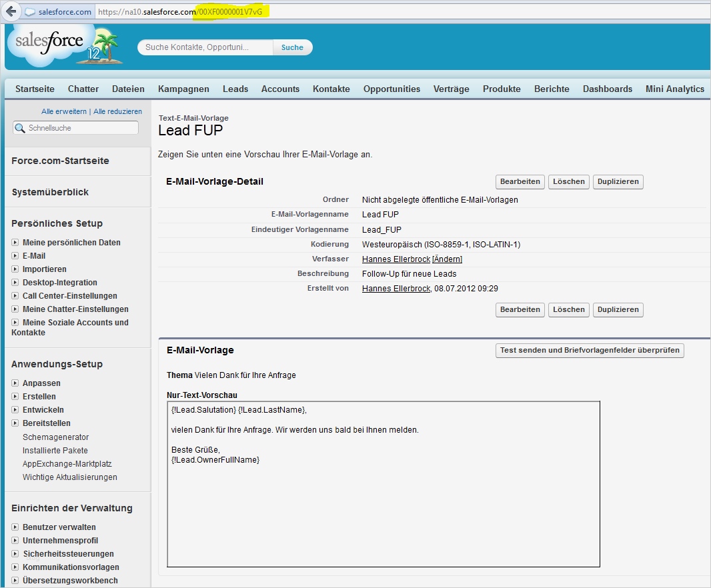
Task: Expand the Entwickeln section
Action: [15, 410]
